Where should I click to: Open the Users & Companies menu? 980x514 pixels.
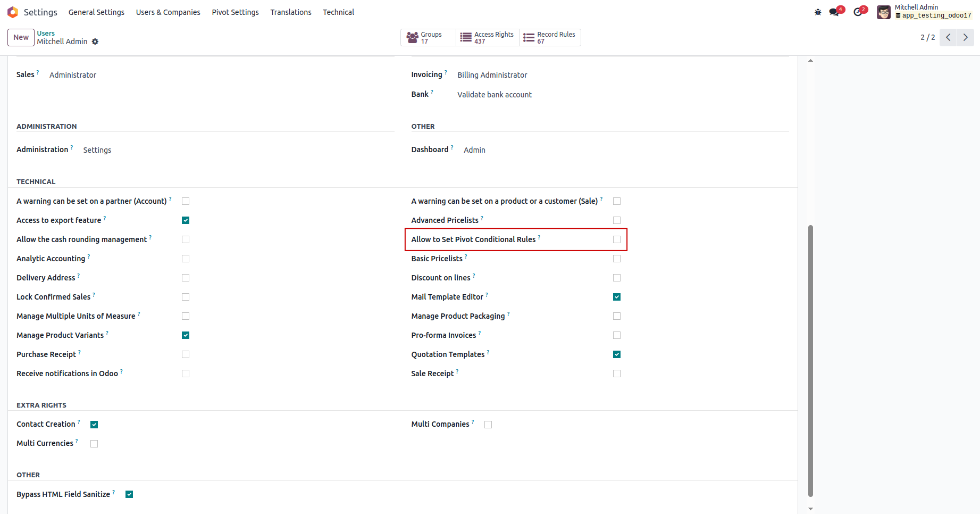click(168, 12)
